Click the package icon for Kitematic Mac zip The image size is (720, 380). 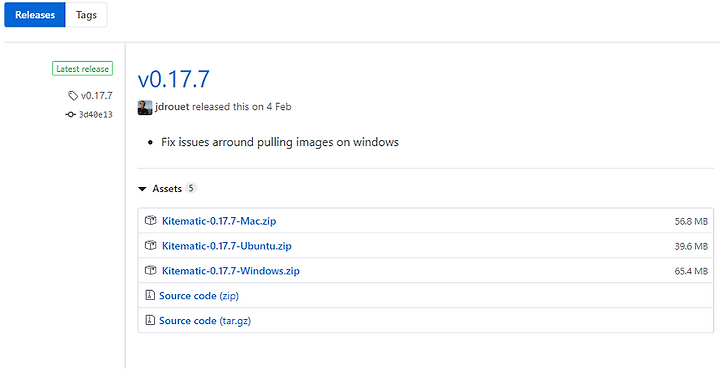(150, 220)
